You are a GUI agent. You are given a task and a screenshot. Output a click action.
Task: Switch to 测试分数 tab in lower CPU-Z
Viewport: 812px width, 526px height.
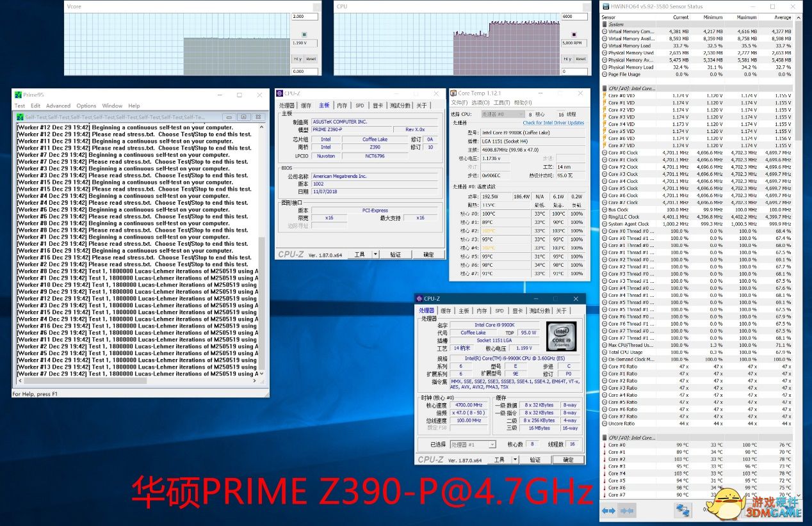(x=540, y=311)
